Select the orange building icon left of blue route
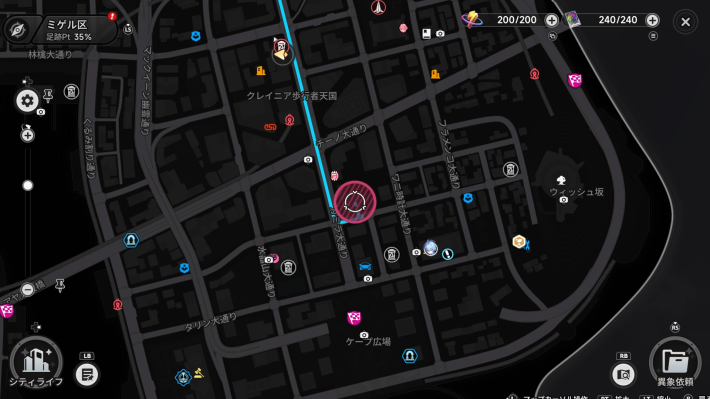The height and width of the screenshot is (399, 710). (261, 70)
